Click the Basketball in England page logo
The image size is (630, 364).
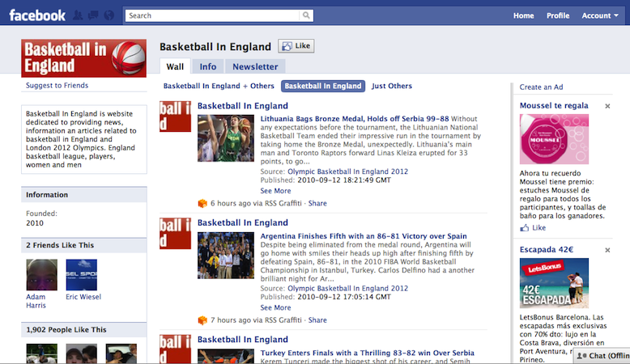tap(83, 58)
